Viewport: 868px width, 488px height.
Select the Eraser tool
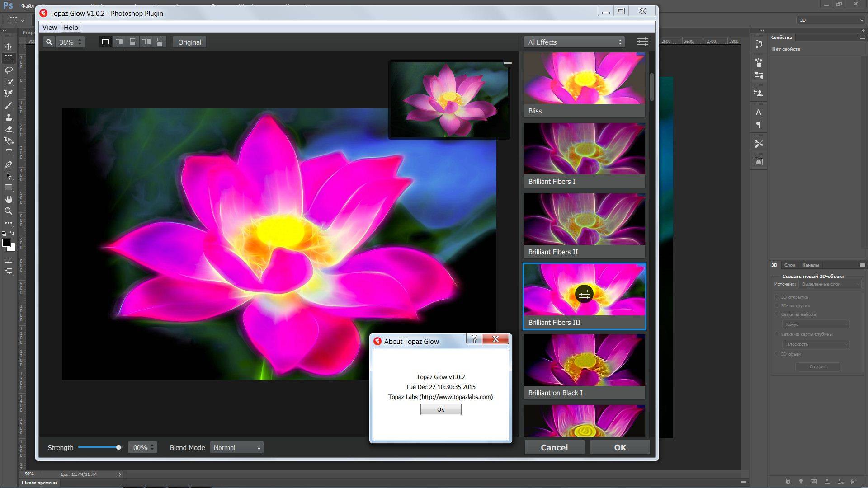[x=9, y=129]
